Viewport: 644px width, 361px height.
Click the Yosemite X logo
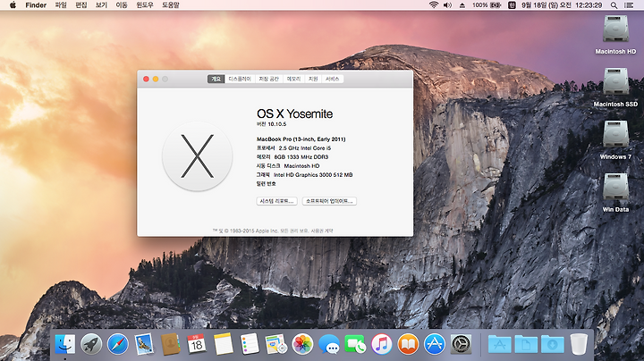(197, 156)
